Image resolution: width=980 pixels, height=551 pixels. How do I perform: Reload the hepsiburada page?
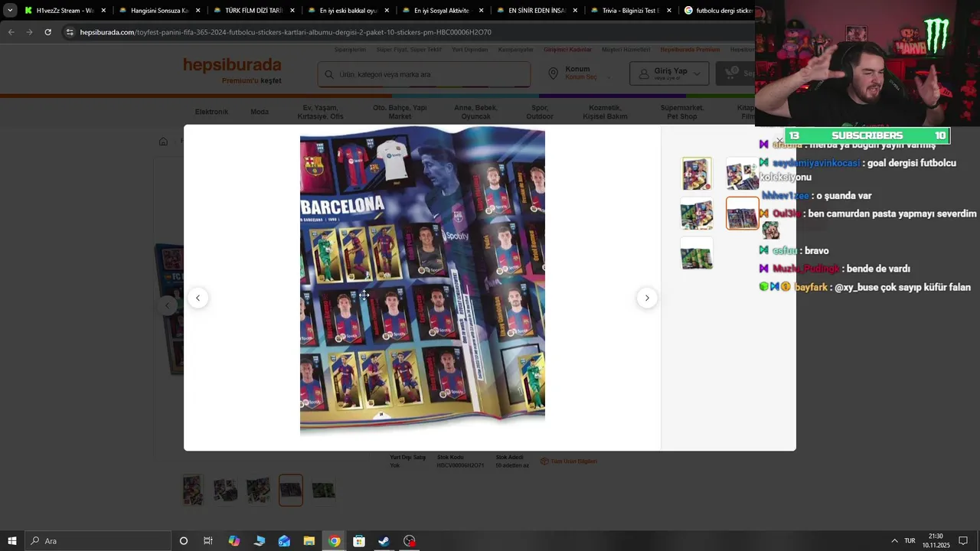pyautogui.click(x=47, y=32)
